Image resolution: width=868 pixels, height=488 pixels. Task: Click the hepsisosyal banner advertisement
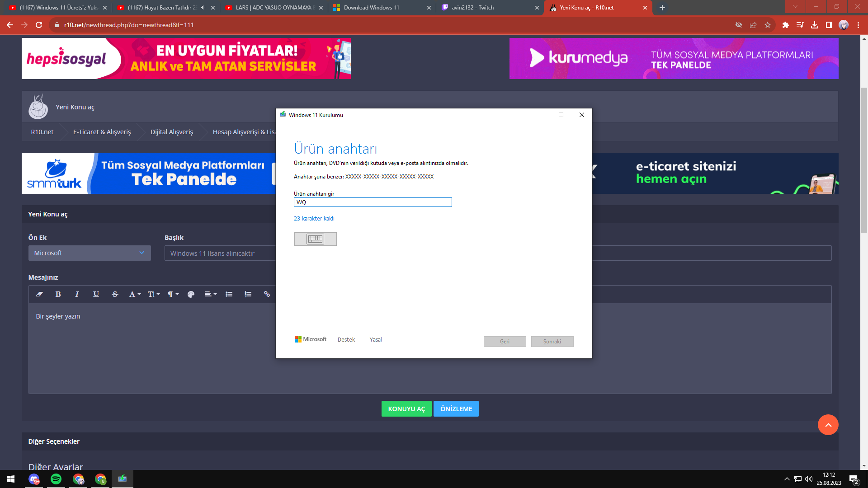click(x=186, y=58)
